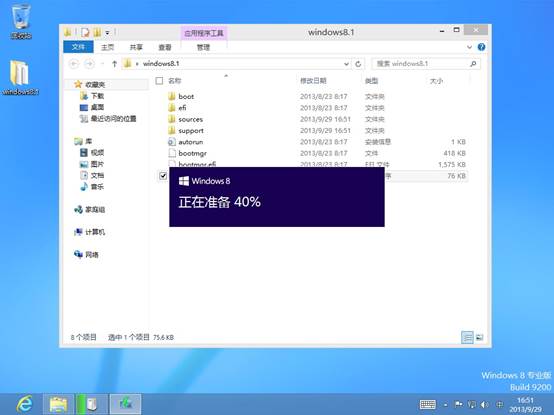Open Desktop in navigation pane
The height and width of the screenshot is (415, 554).
[97, 107]
